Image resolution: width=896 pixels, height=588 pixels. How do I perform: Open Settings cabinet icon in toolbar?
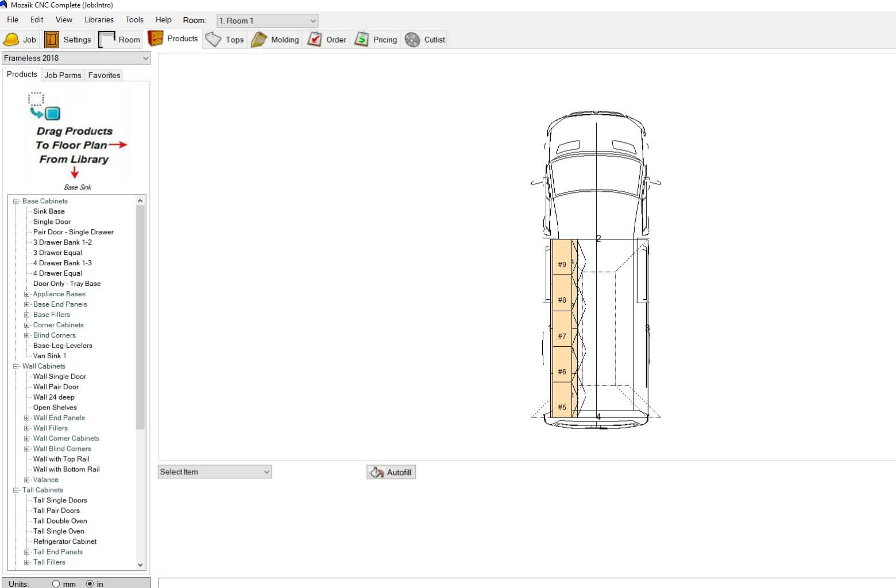point(52,40)
